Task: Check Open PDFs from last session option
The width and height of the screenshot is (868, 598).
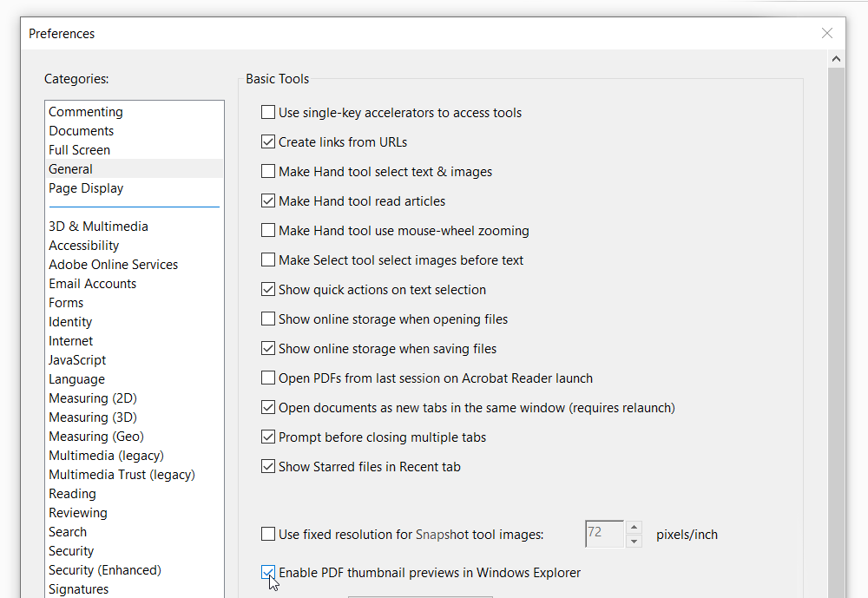Action: (268, 378)
